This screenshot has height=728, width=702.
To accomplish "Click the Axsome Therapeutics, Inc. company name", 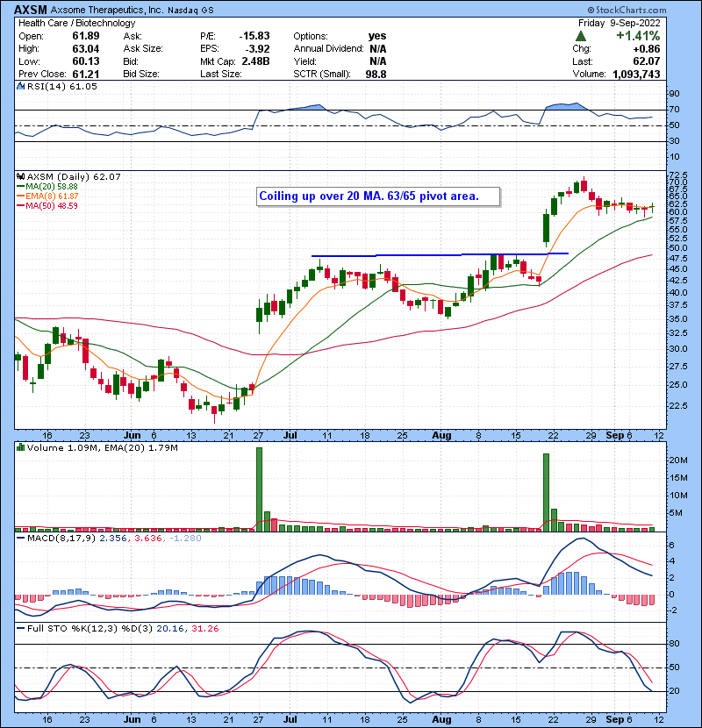I will pos(106,10).
